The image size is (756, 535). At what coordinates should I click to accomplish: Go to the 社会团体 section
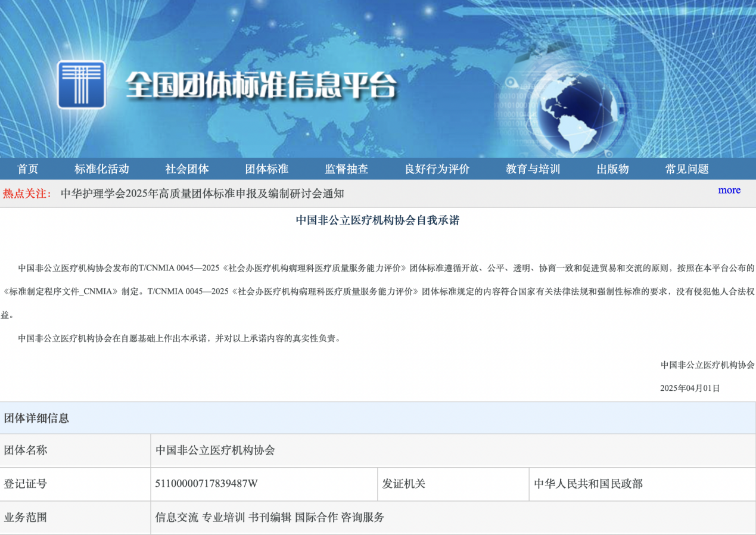tap(187, 169)
